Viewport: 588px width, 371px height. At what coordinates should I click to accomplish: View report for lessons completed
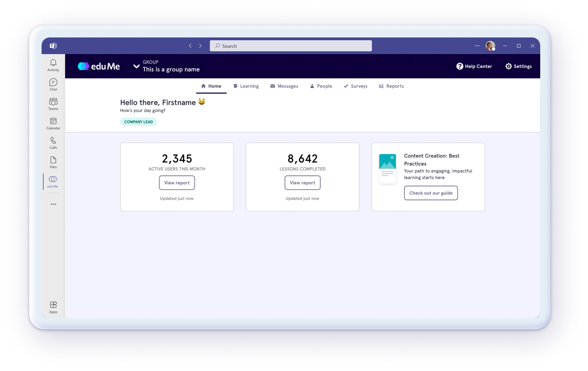click(x=303, y=183)
